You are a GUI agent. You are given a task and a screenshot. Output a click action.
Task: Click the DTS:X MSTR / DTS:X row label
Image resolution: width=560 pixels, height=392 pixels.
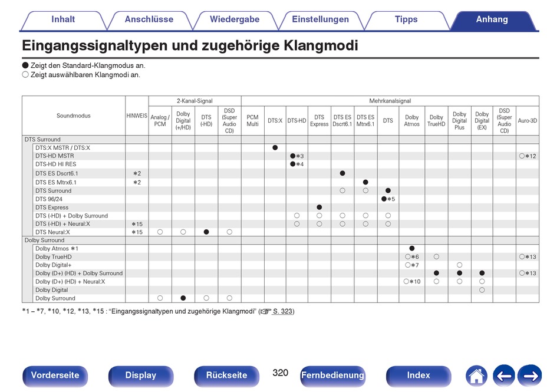point(62,148)
